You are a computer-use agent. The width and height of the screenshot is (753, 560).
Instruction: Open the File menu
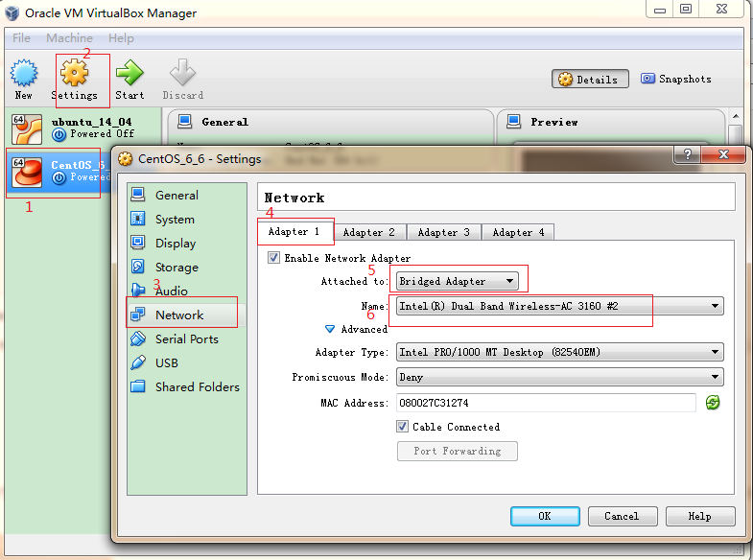[22, 38]
